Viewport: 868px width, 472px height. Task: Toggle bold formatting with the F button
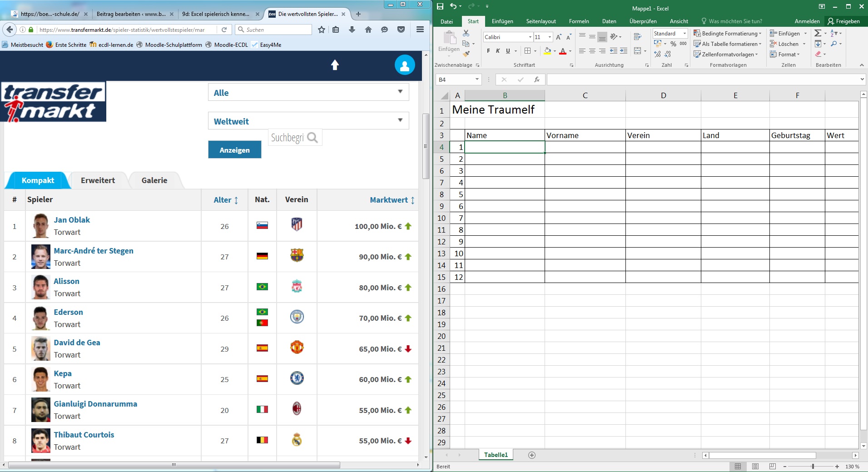click(x=488, y=51)
